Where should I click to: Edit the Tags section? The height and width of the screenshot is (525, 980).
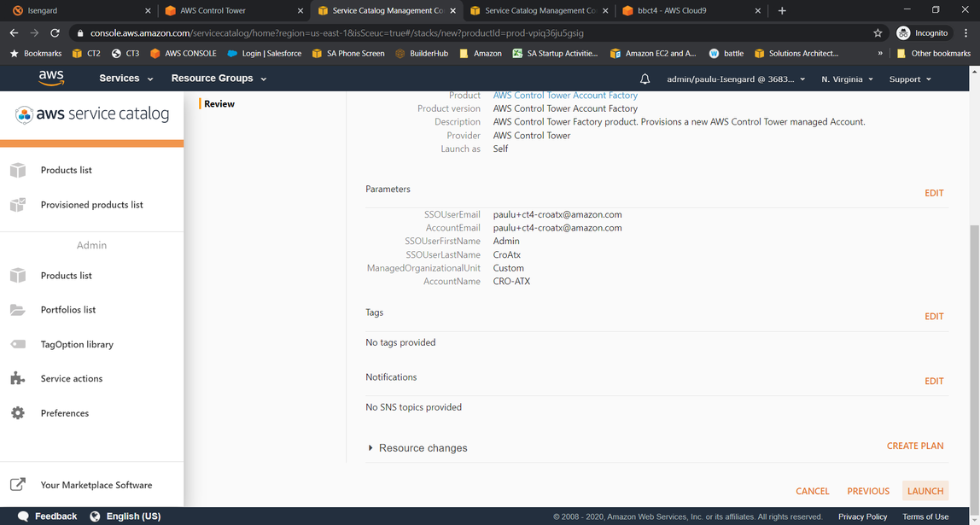coord(934,316)
